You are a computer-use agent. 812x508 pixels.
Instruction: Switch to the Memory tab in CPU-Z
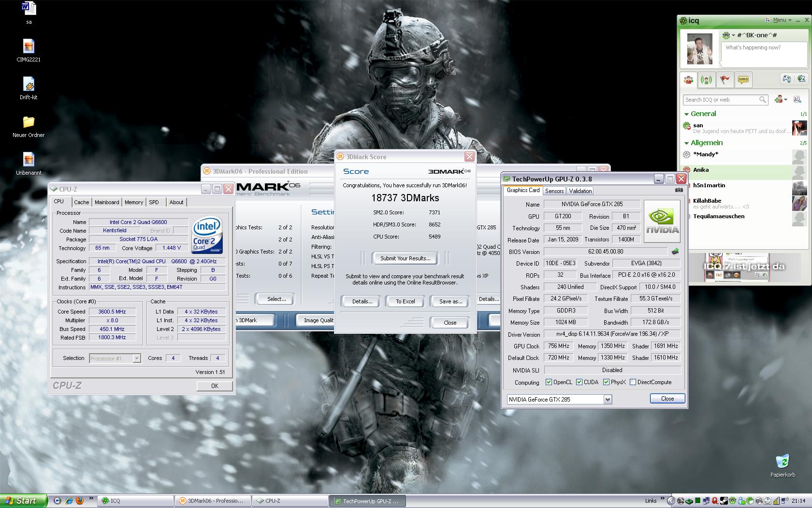pyautogui.click(x=134, y=202)
